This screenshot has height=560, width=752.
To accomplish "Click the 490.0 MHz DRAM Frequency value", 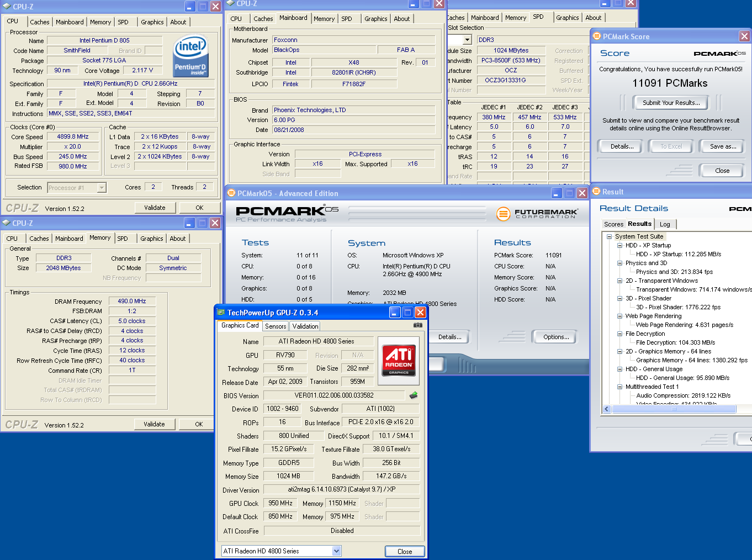I will [x=131, y=301].
